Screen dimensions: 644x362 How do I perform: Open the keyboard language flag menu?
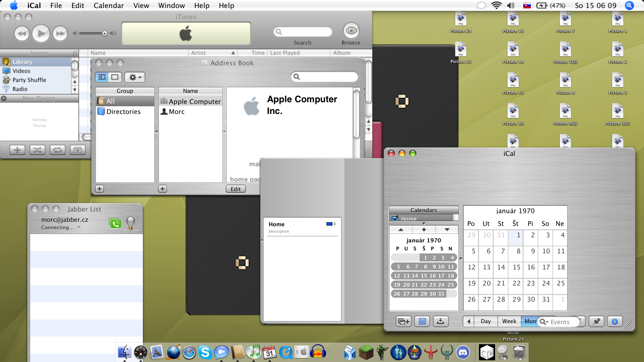[527, 5]
